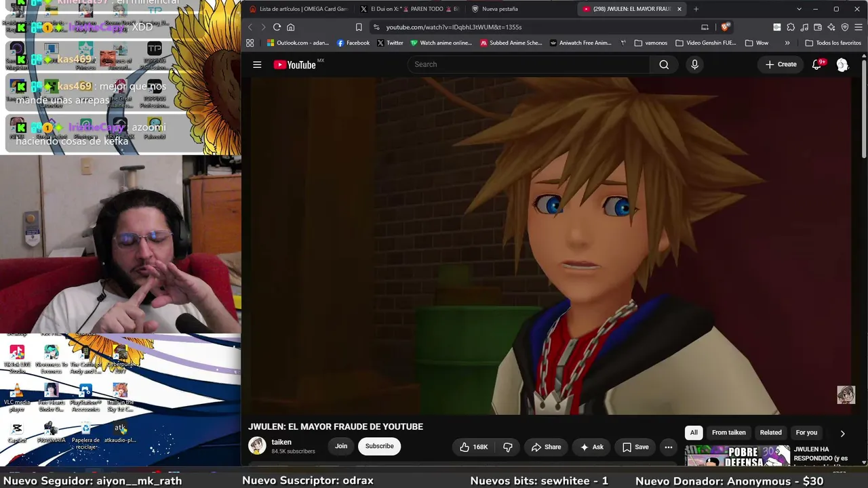The height and width of the screenshot is (488, 868).
Task: Close the JWULEN YouTube tab
Action: tap(679, 9)
